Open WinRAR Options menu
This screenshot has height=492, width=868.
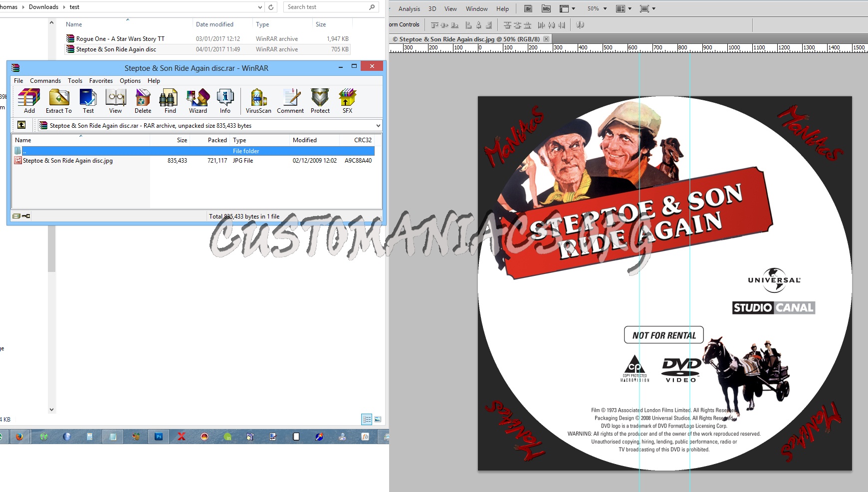coord(130,81)
